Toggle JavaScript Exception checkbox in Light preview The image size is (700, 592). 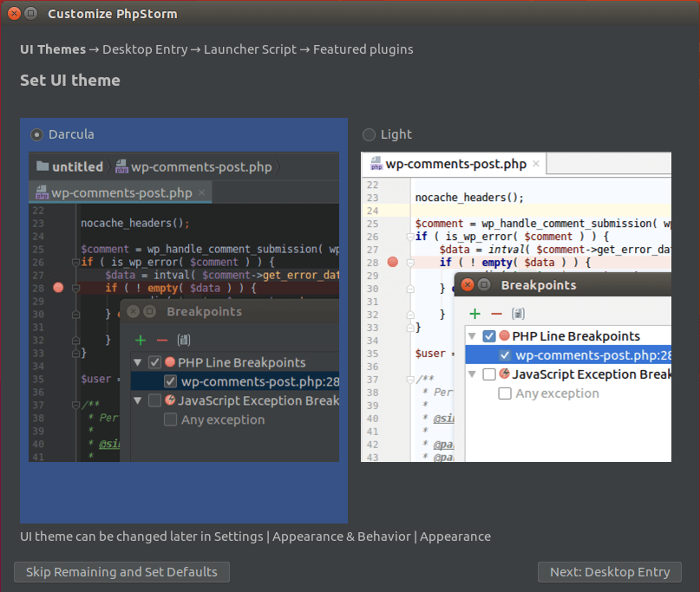489,374
